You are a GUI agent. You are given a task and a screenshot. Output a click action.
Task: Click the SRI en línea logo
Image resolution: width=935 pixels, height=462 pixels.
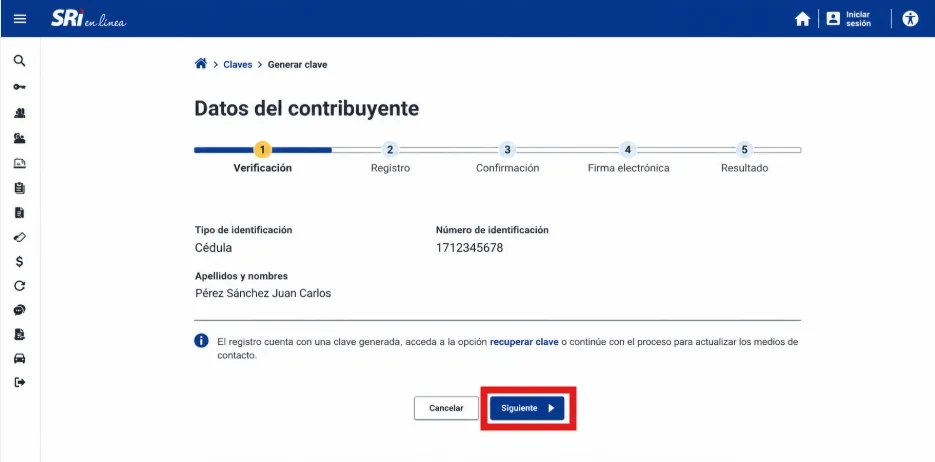[x=88, y=19]
